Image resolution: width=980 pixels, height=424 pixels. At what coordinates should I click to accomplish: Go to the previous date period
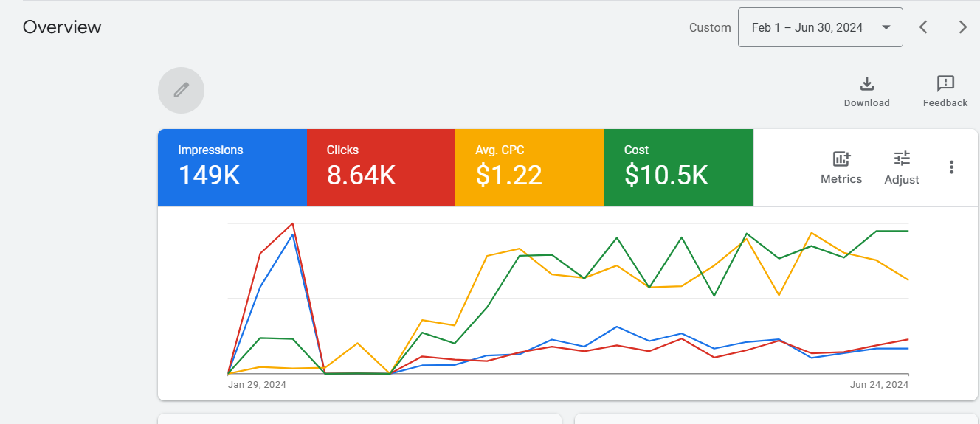point(923,27)
